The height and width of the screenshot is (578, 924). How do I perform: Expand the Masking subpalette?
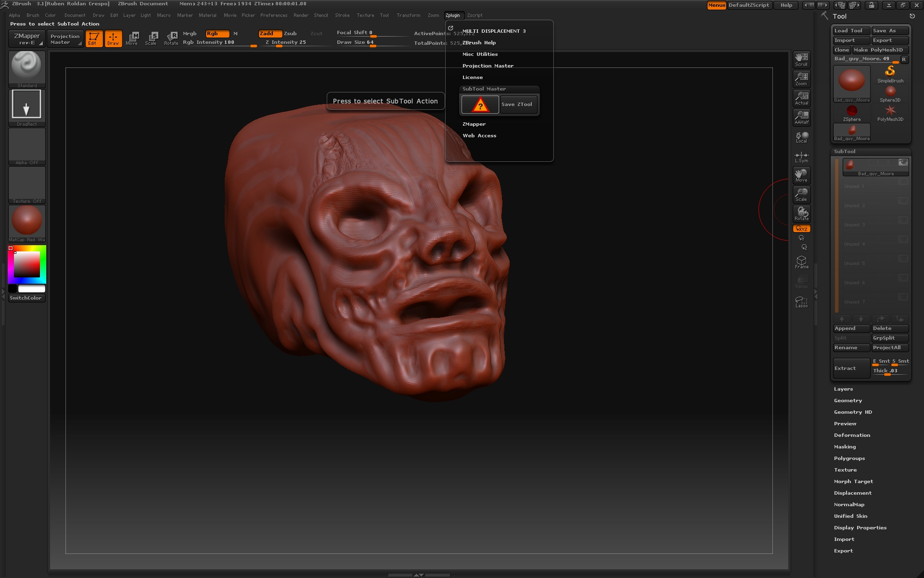pyautogui.click(x=845, y=447)
